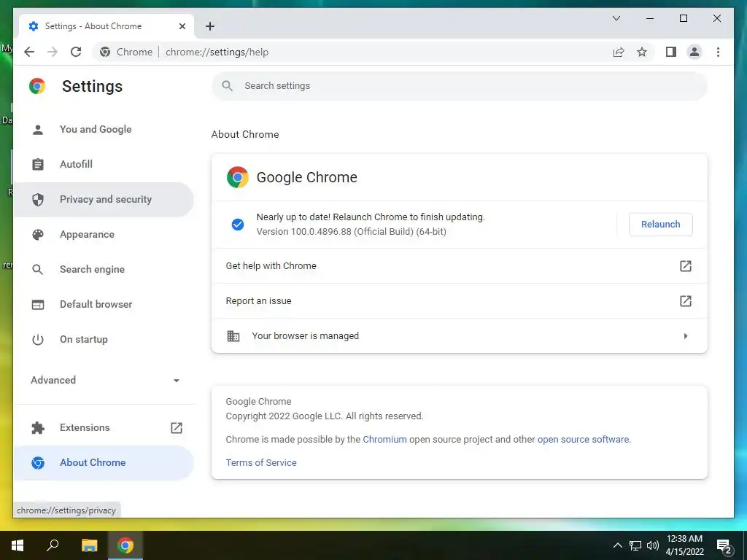The height and width of the screenshot is (560, 747).
Task: Open Extensions from the sidebar
Action: point(103,427)
